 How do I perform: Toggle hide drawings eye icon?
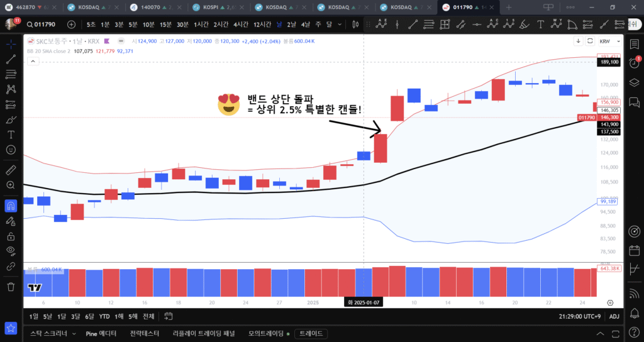coord(11,251)
